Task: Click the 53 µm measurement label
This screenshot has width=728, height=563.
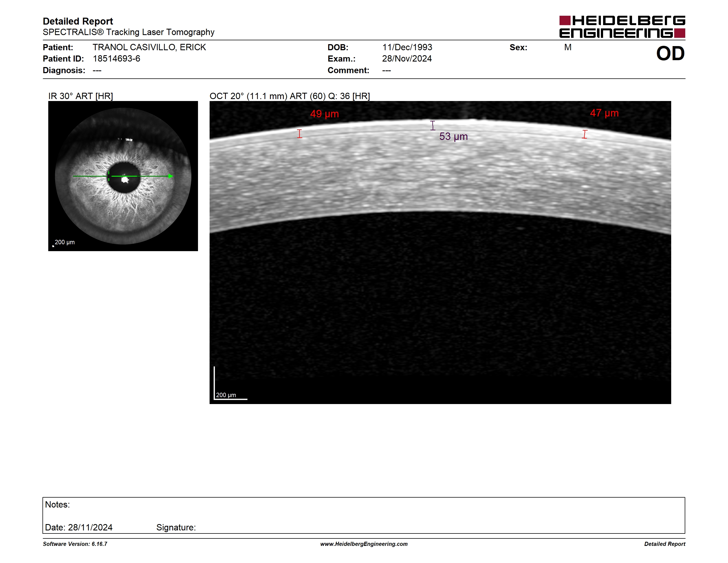Action: [453, 136]
